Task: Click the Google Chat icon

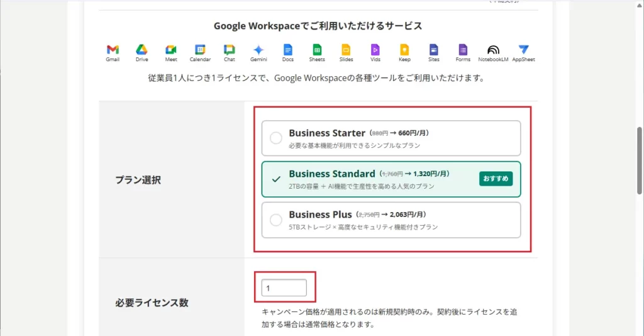Action: click(229, 50)
